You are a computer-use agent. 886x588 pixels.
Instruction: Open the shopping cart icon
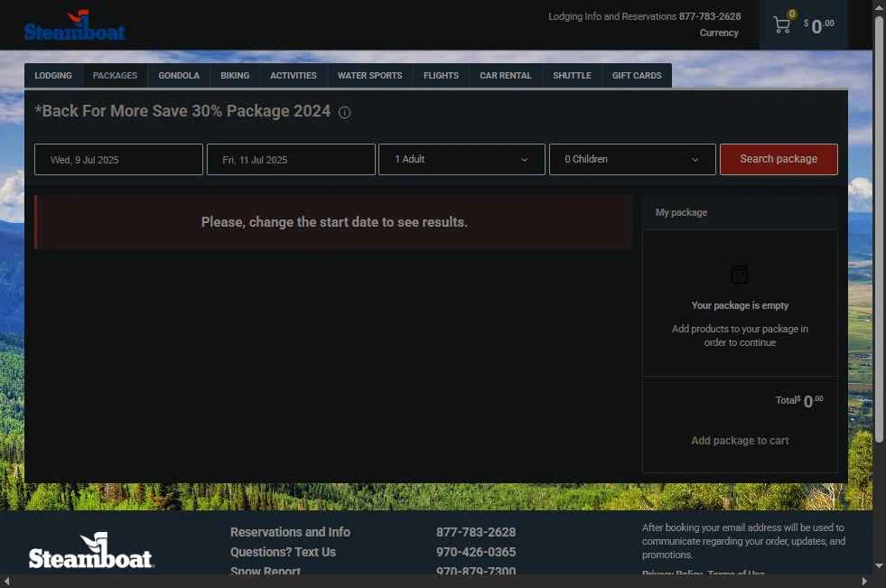pos(782,25)
